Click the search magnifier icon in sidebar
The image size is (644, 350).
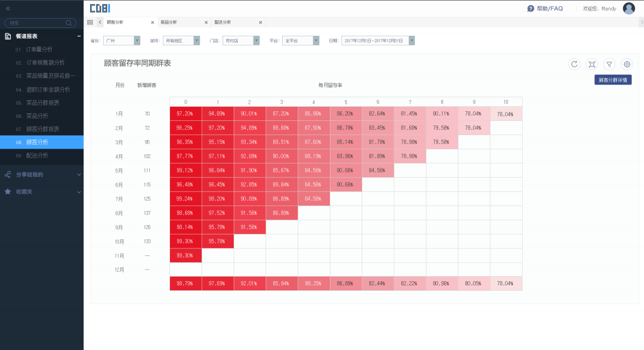[x=69, y=23]
